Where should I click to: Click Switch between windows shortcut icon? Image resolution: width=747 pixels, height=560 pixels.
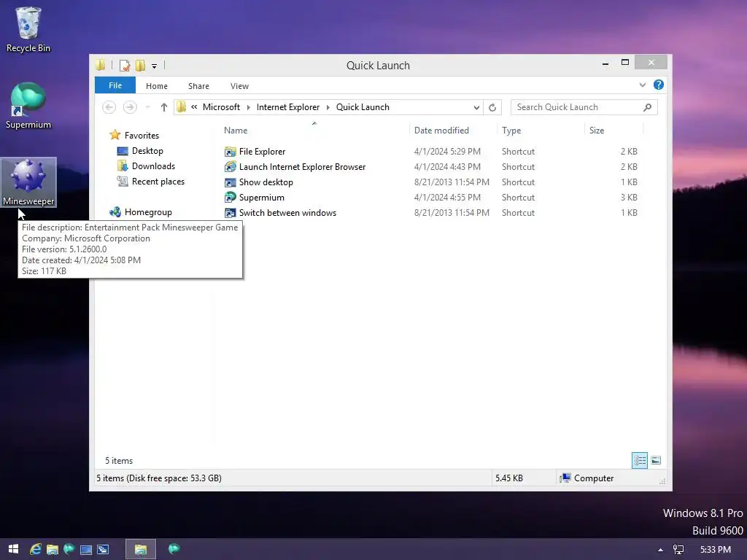230,213
